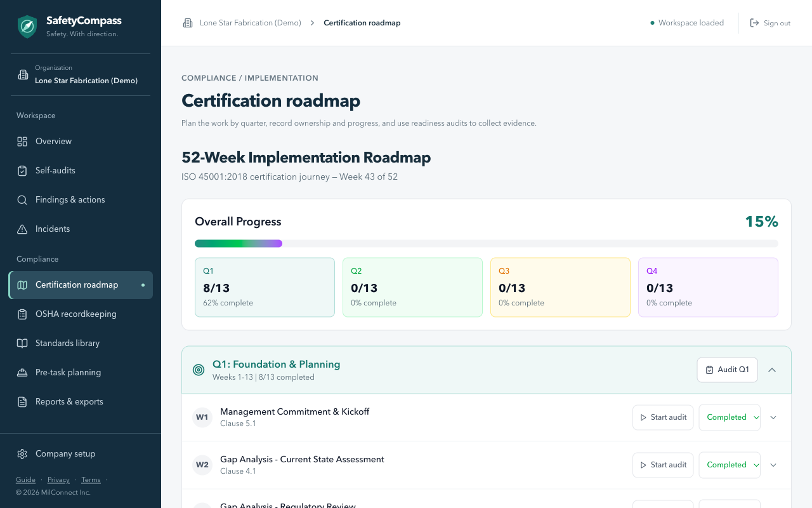Open OSHA recordkeeping
Screen dimensions: 812x508
(81, 314)
